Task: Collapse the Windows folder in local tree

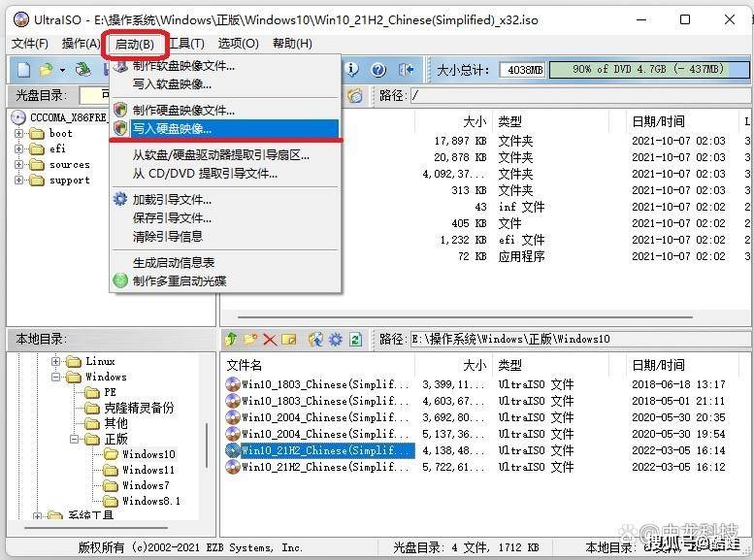Action: tap(55, 377)
